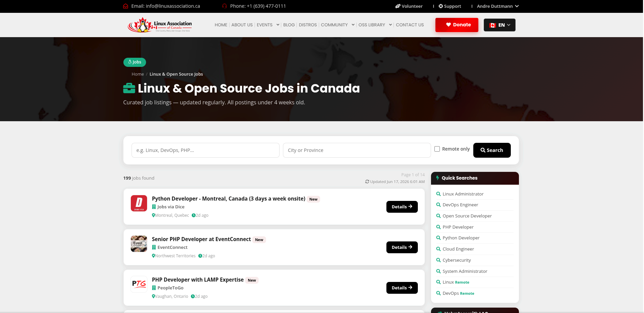The height and width of the screenshot is (313, 644).
Task: Click the black Search button
Action: 492,150
